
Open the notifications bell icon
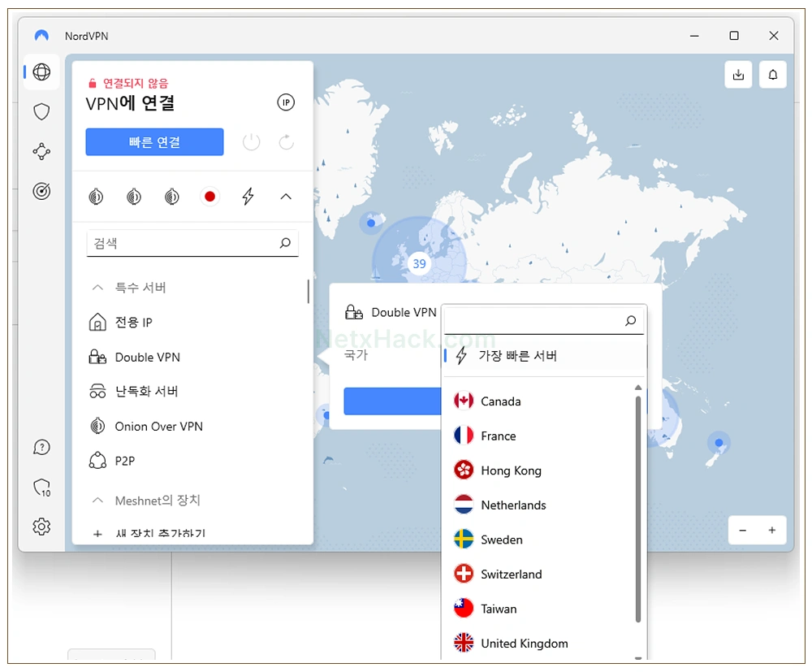coord(773,75)
